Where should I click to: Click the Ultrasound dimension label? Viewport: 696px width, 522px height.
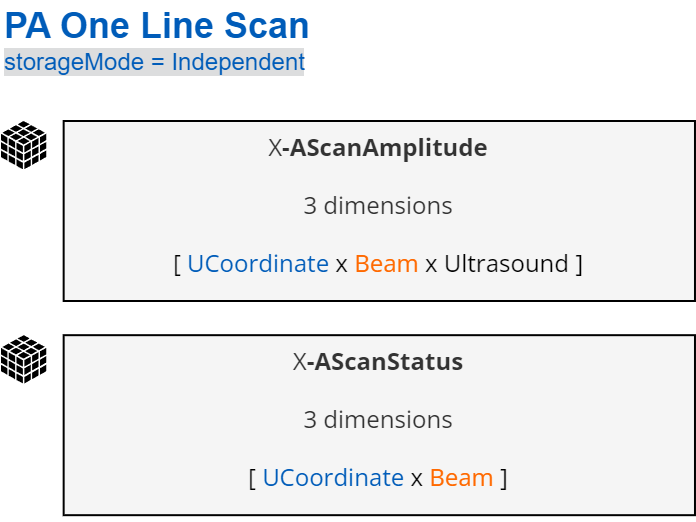click(506, 264)
